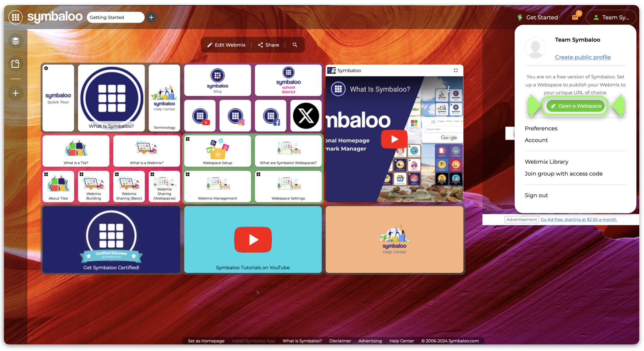Open the What Is Symbaloo? tile
The image size is (644, 351).
[x=111, y=98]
